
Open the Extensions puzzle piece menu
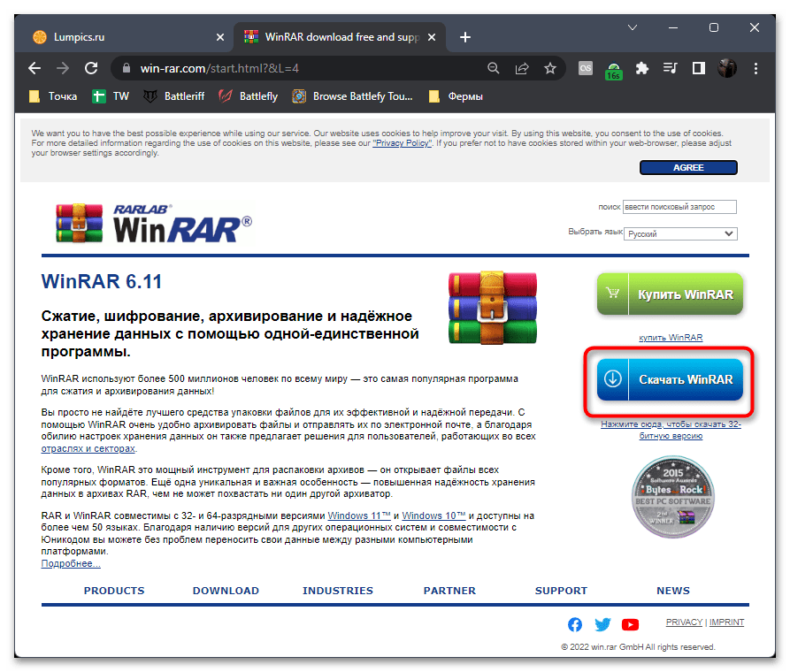tap(642, 68)
